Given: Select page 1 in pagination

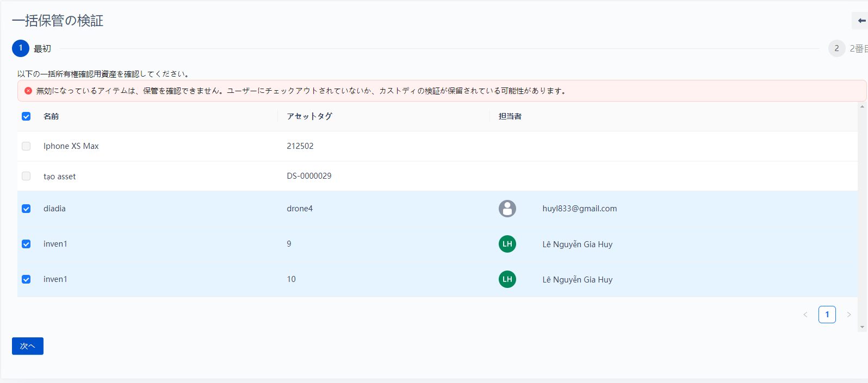Looking at the screenshot, I should (827, 315).
